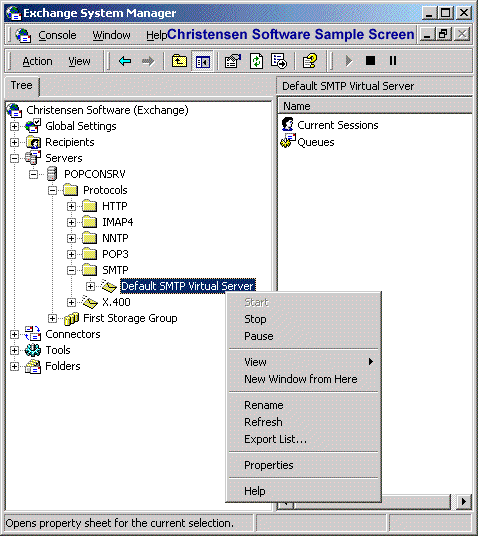This screenshot has width=478, height=536.
Task: Click the Help toolbar icon
Action: [310, 61]
